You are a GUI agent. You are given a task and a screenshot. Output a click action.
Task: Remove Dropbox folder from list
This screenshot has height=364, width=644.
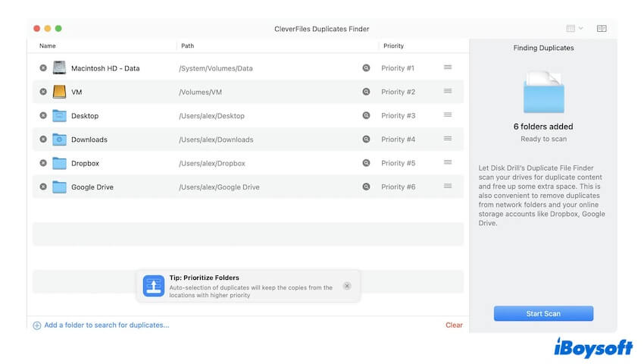click(x=43, y=163)
